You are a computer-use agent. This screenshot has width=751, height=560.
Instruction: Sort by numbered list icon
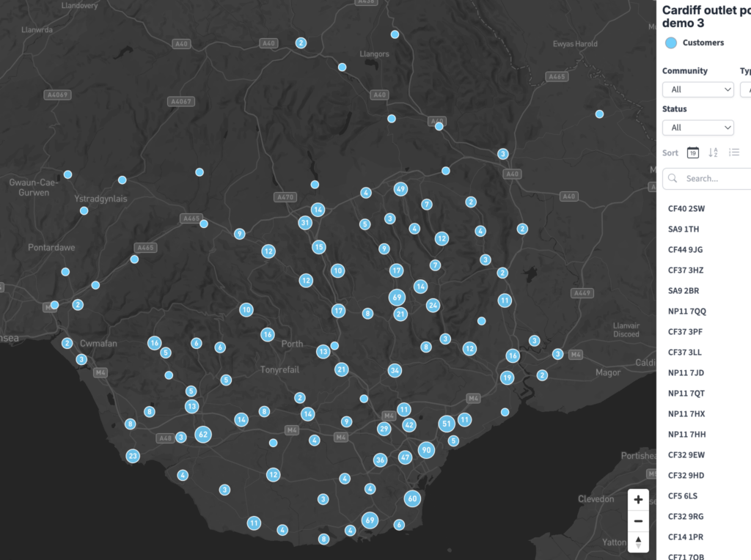pos(733,152)
